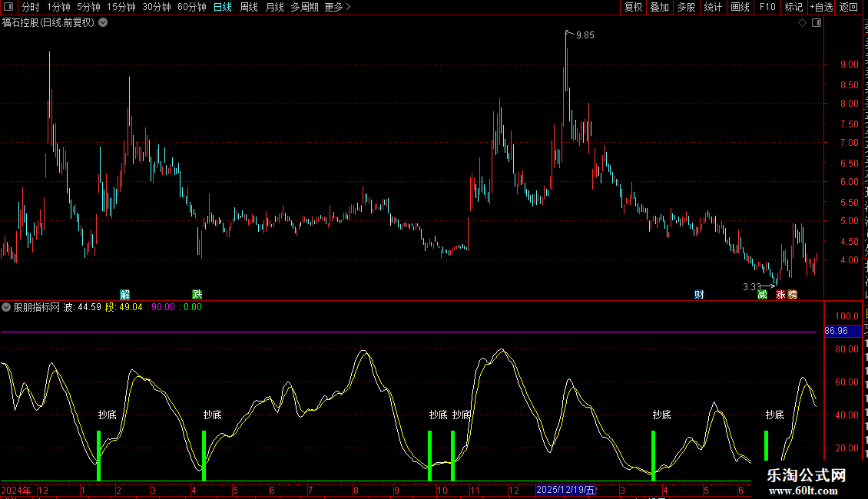Click the 复权 adjustment button
Viewport: 868px width, 499px height.
point(633,7)
